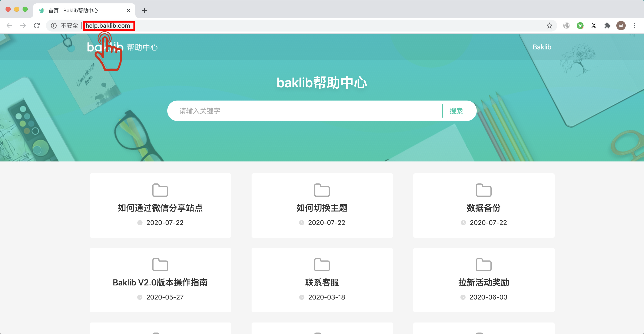Click the 2020-06-03 date text

[x=488, y=297]
